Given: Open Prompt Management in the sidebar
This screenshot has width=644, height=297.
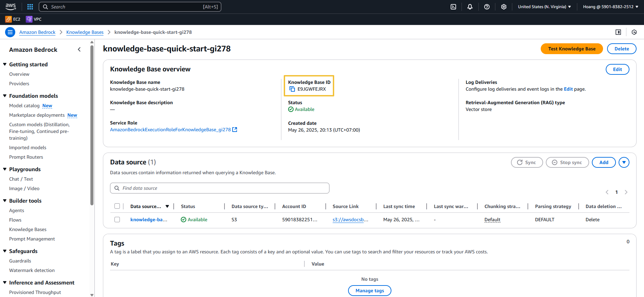Looking at the screenshot, I should click(32, 239).
